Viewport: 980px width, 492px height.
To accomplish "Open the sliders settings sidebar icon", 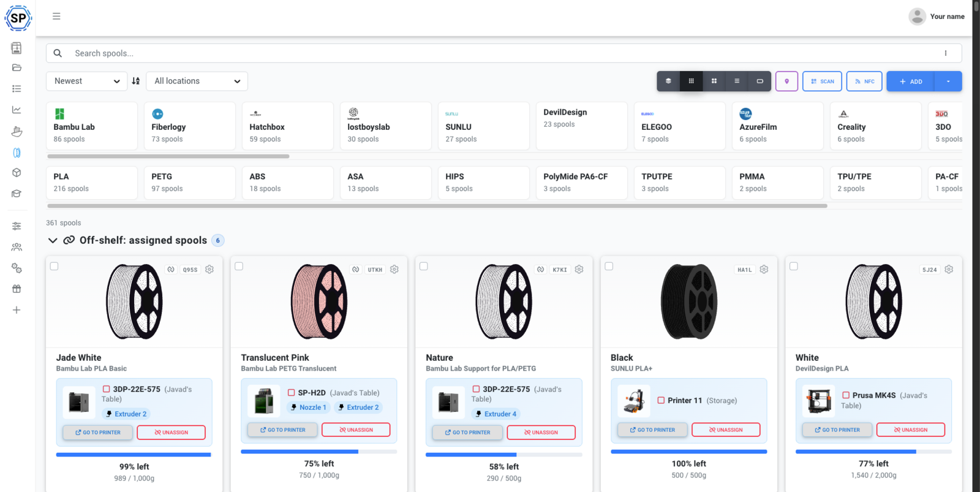I will (x=17, y=226).
